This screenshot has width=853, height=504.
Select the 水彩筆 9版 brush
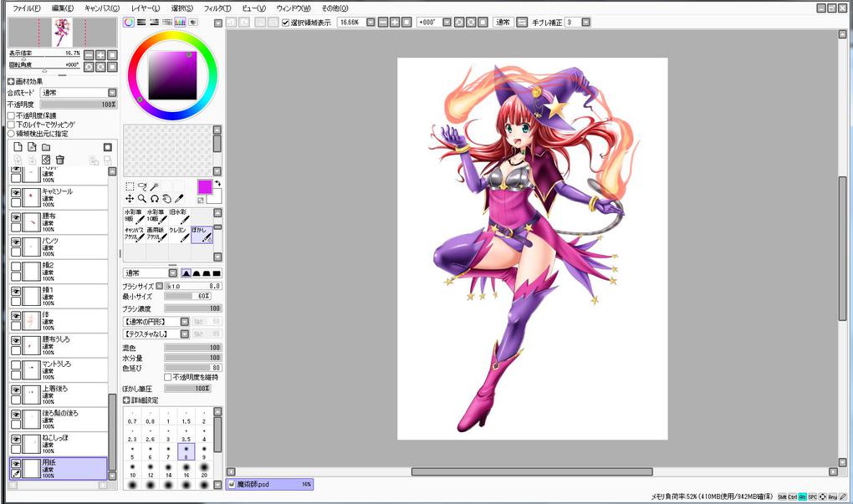(135, 216)
